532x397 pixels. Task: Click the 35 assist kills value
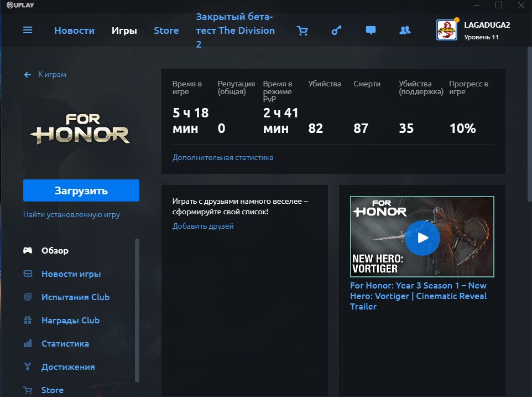[406, 128]
